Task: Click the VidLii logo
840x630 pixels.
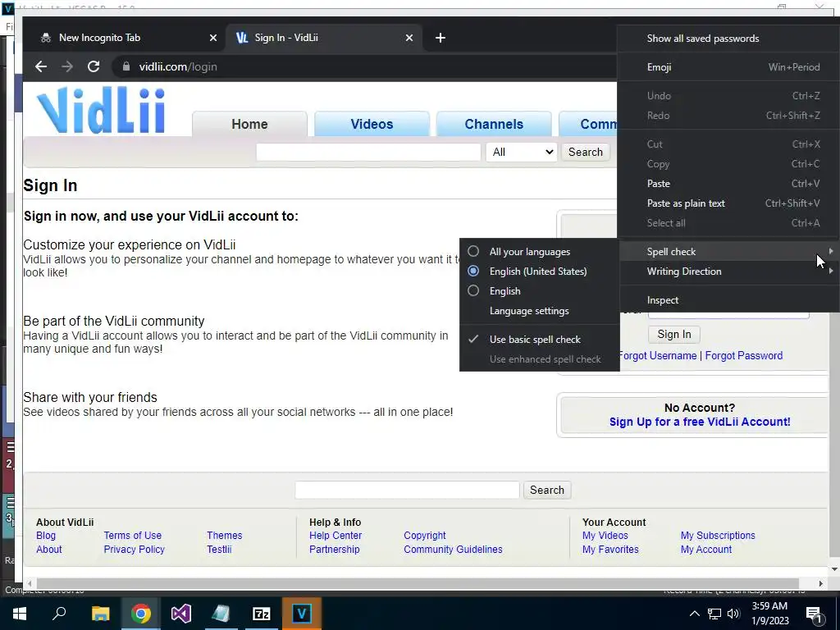Action: pyautogui.click(x=101, y=110)
